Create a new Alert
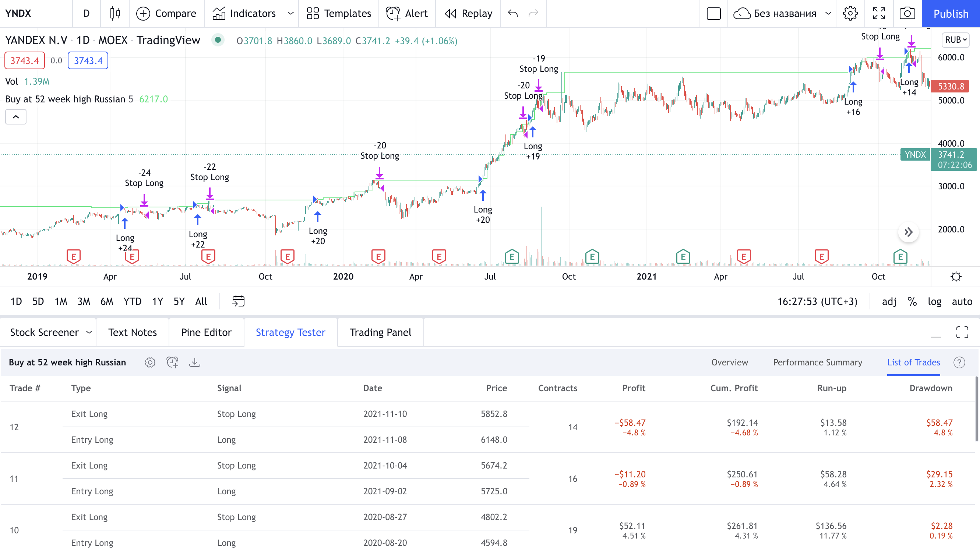 [x=407, y=13]
